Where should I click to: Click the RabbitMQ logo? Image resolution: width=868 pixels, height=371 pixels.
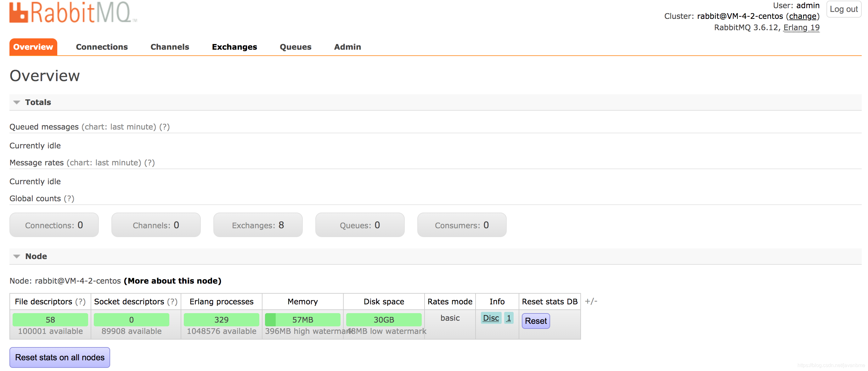click(x=73, y=13)
